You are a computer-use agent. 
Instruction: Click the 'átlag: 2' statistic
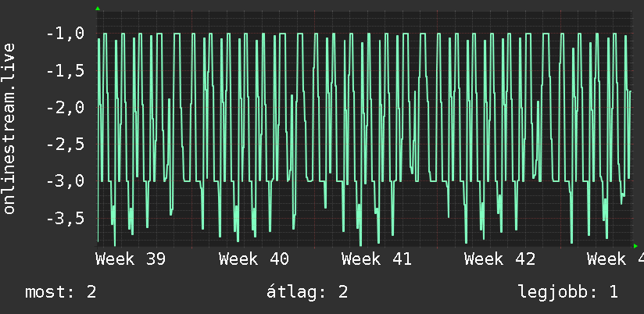pos(307,292)
